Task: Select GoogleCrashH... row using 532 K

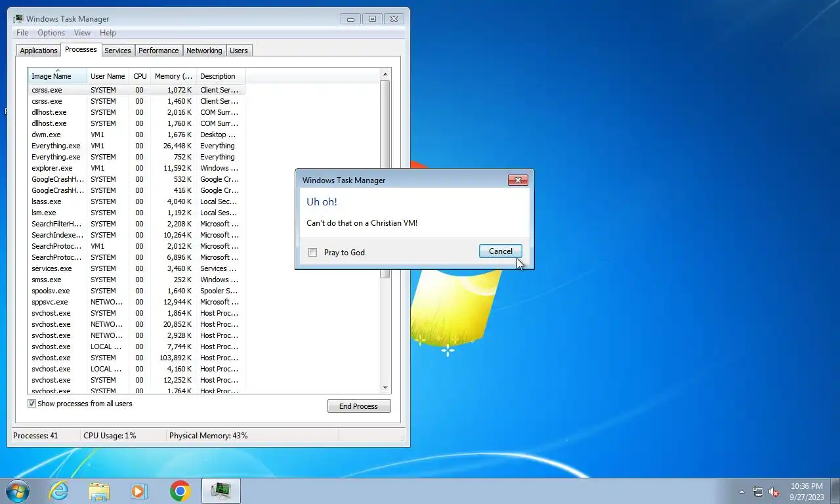Action: [x=136, y=179]
